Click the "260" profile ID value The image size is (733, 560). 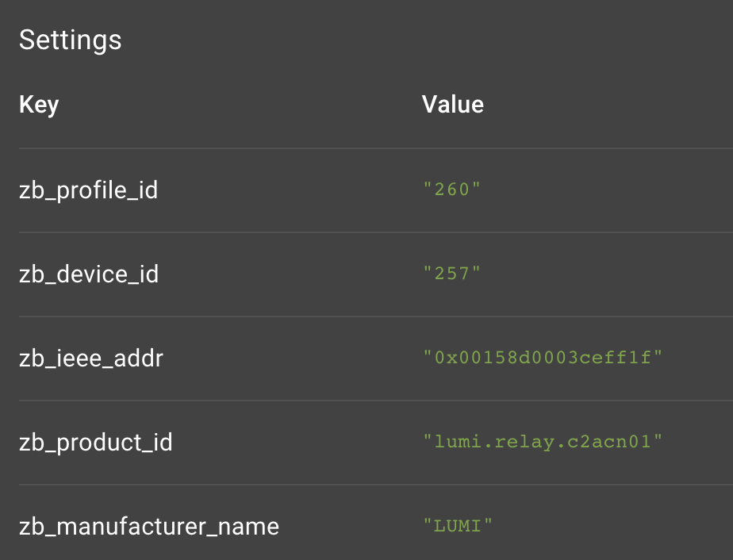[x=452, y=190]
